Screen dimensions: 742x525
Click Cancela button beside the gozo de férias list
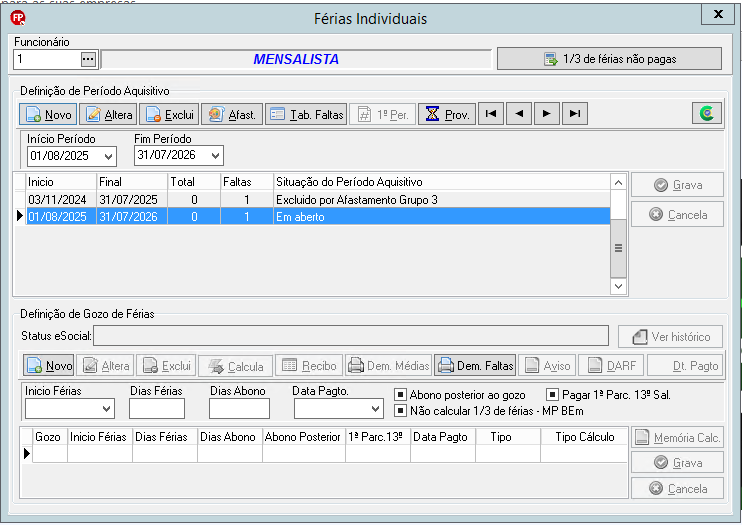point(677,488)
